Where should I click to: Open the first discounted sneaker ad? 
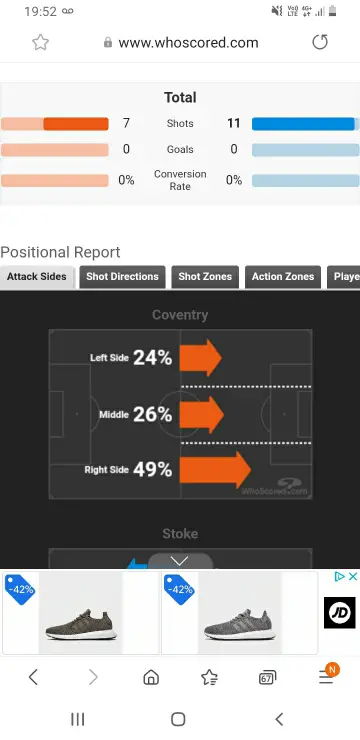pyautogui.click(x=81, y=613)
